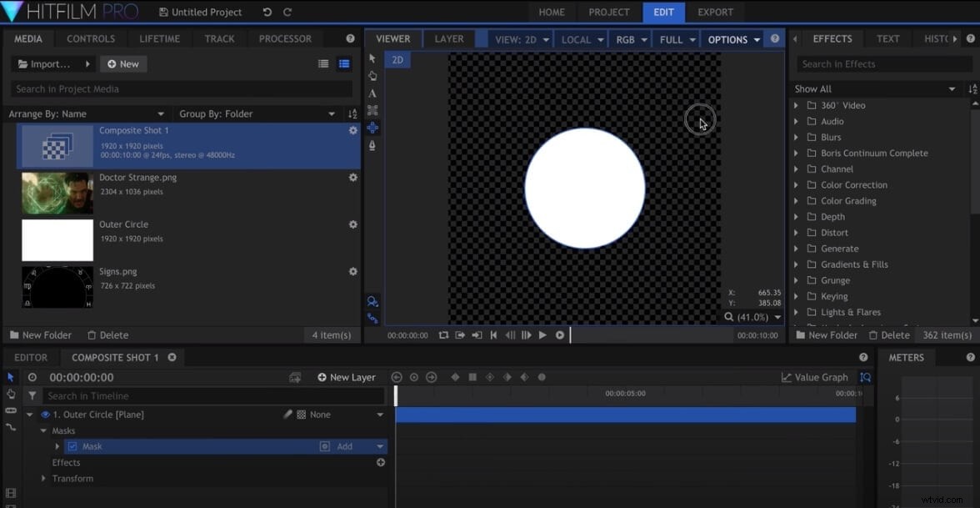Expand the Blurs effects folder
Viewport: 980px width, 508px height.
pos(797,137)
